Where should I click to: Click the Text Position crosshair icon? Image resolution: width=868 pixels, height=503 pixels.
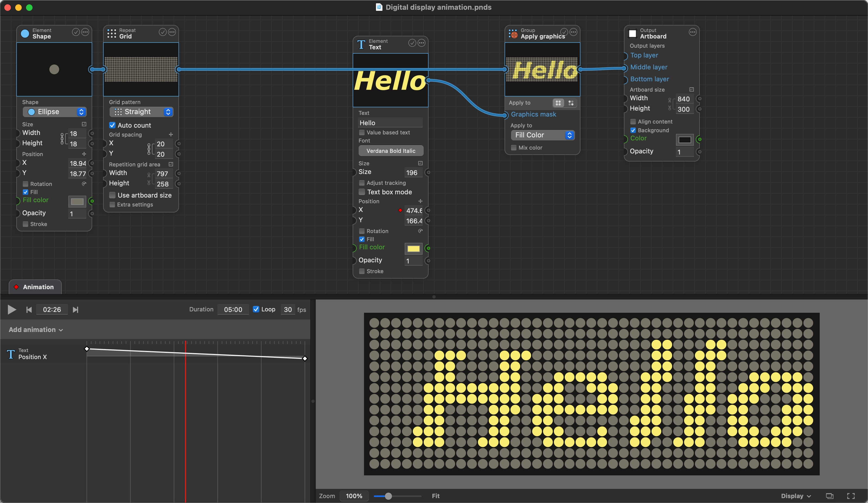coord(420,201)
